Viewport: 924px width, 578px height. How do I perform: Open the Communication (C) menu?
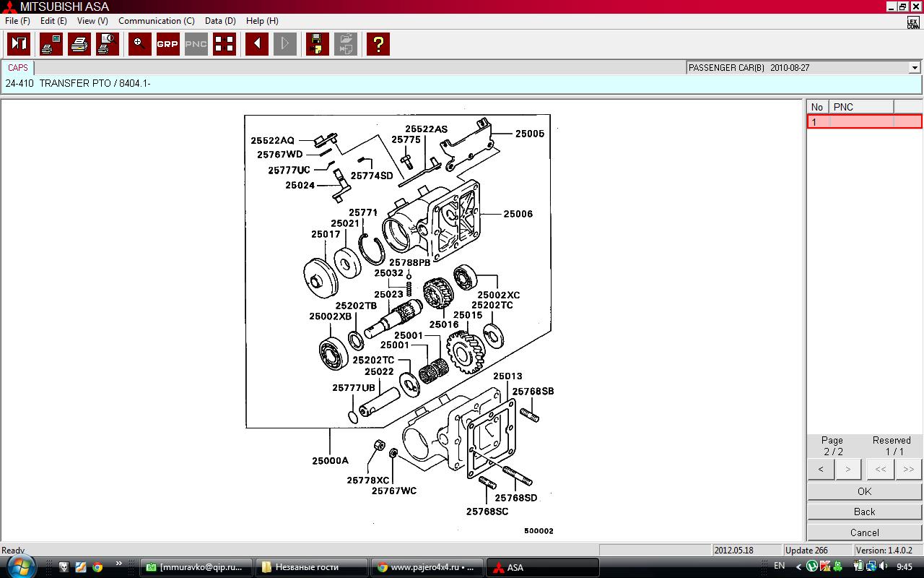coord(156,21)
